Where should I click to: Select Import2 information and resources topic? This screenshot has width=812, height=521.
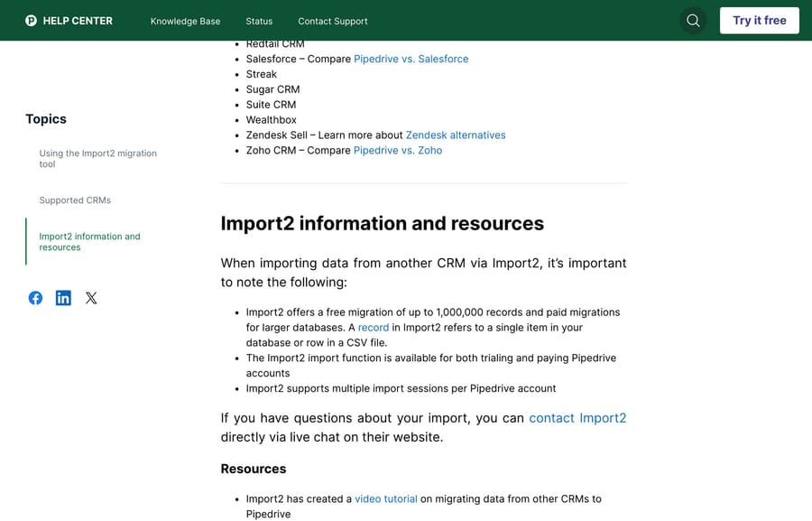point(89,242)
